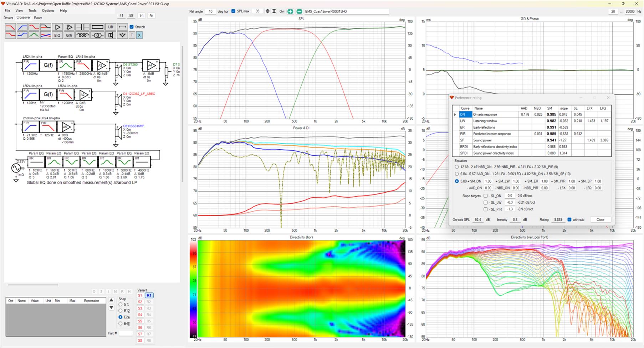
Task: Adjust the SPL max value stepper arrows
Action: [267, 11]
